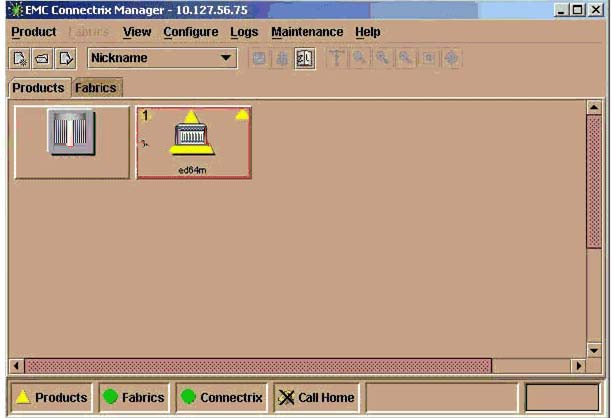Click the horizontal scrollbar thumb
612x418 pixels.
(258, 366)
